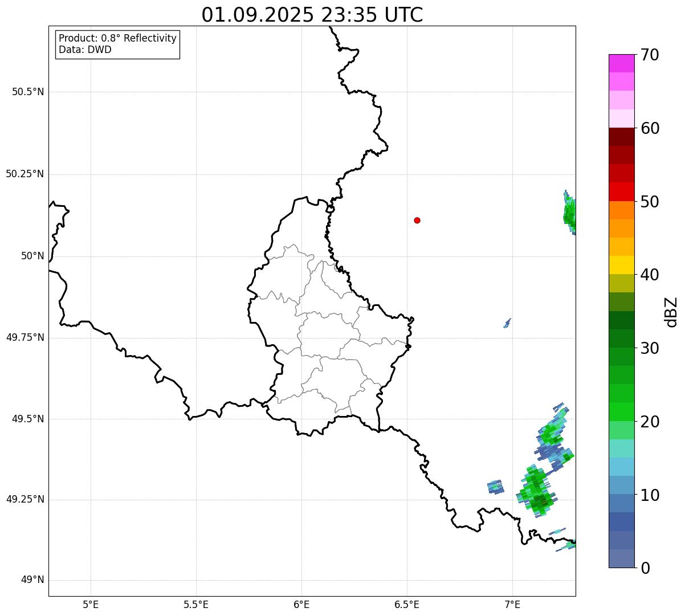Select the large green echo cluster near 49.25°N

[x=536, y=491]
